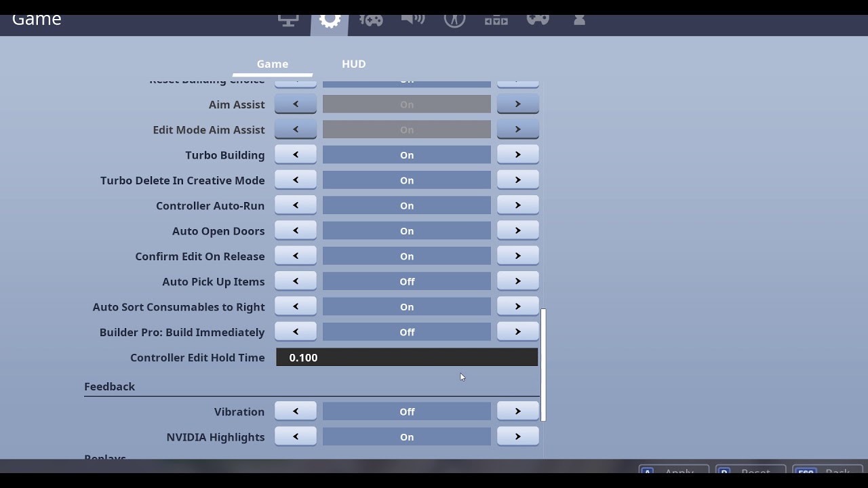This screenshot has width=868, height=488.
Task: Click the vertical settings scrollbar handle
Action: pyautogui.click(x=543, y=365)
